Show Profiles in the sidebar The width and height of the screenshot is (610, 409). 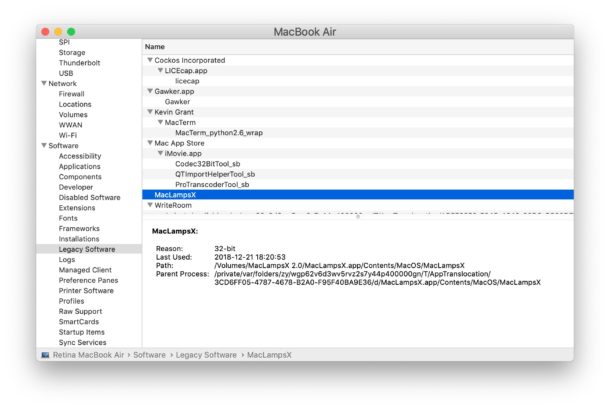71,301
